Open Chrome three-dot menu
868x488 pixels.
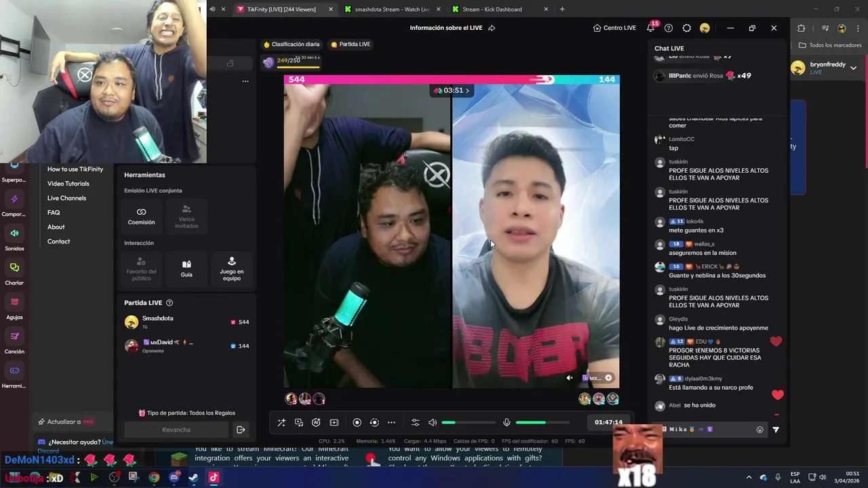(857, 28)
